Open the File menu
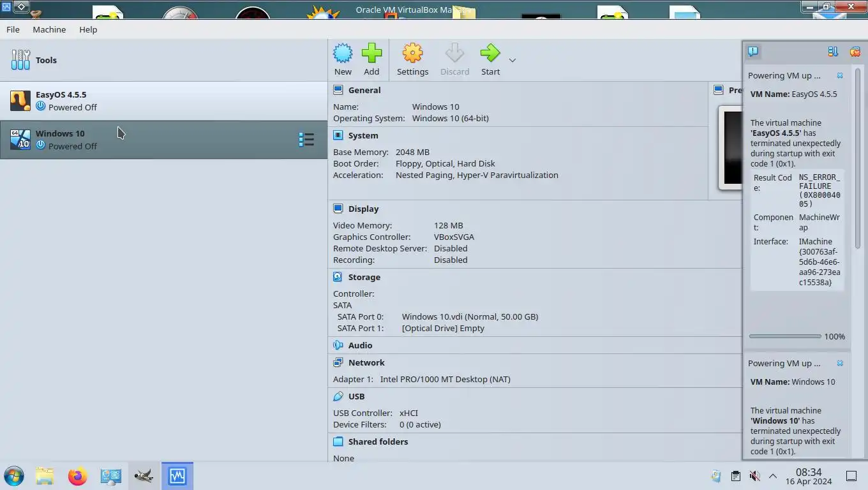 [13, 29]
